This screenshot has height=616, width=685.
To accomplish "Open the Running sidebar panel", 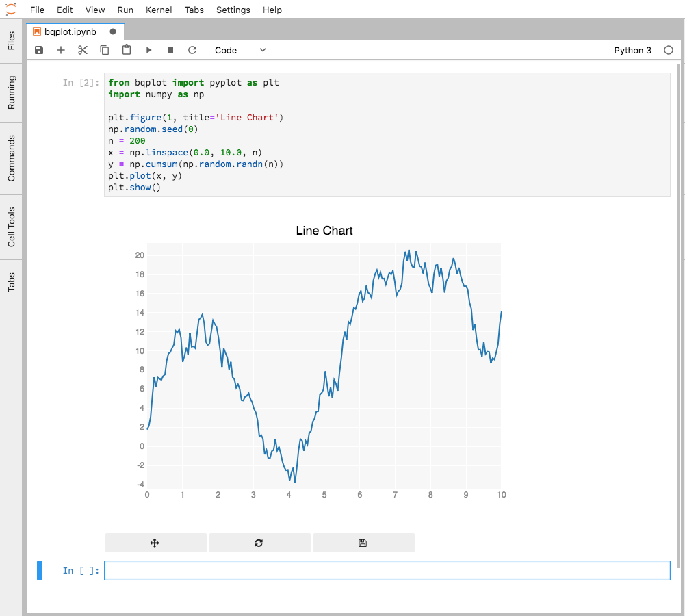I will pyautogui.click(x=11, y=92).
